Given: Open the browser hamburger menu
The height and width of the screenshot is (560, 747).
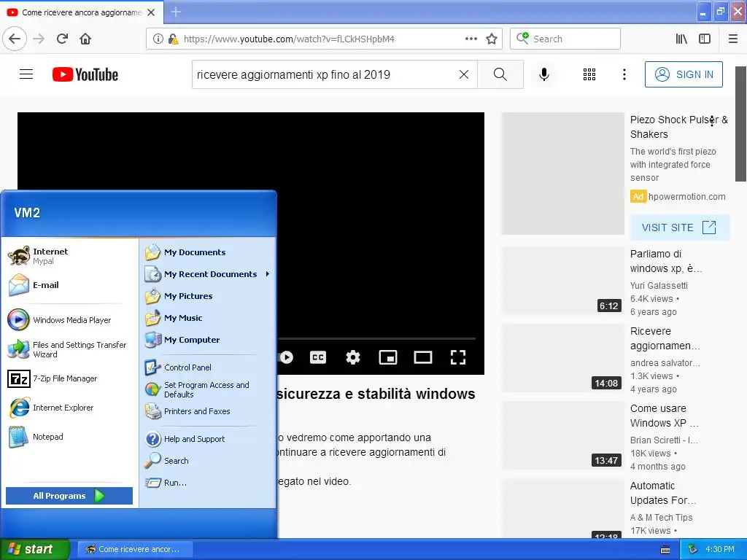Looking at the screenshot, I should pos(732,39).
